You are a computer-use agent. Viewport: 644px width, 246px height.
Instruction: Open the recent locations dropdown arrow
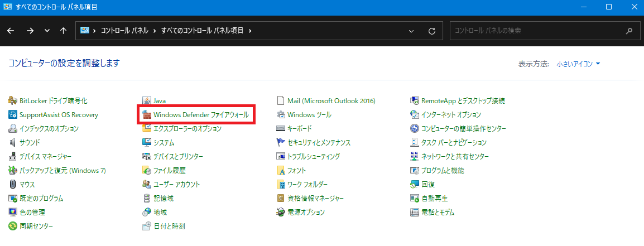47,31
